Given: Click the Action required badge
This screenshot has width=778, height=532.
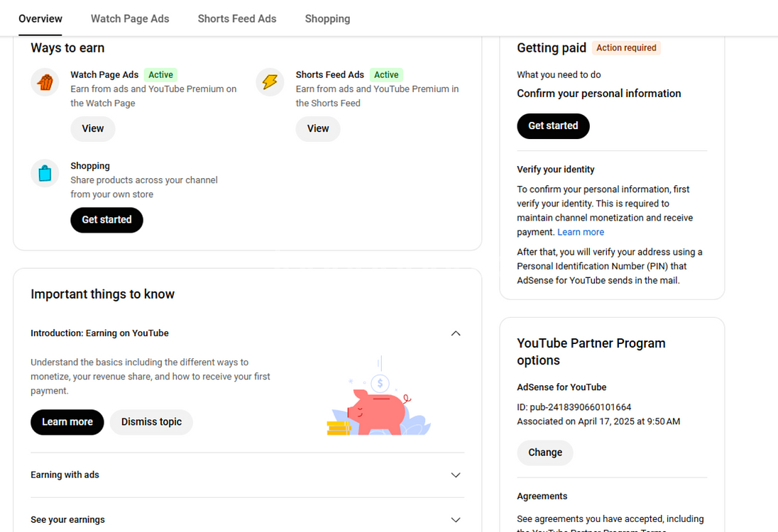Looking at the screenshot, I should 626,48.
